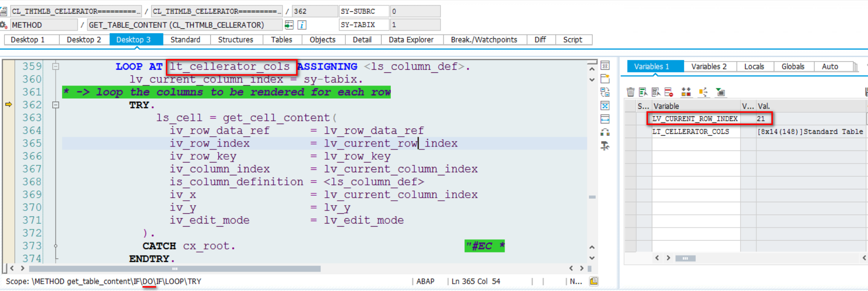Click the change display icon with colored squares

[x=686, y=92]
